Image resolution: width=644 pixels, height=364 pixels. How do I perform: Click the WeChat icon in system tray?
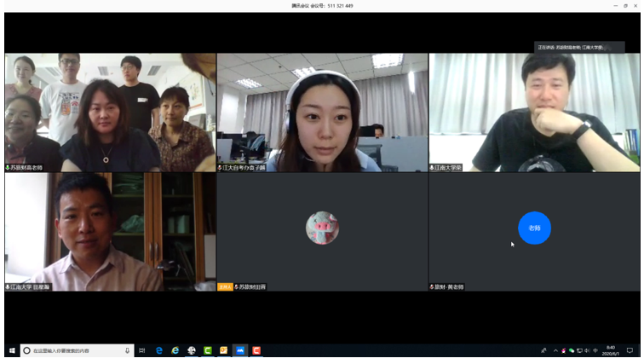coord(572,350)
